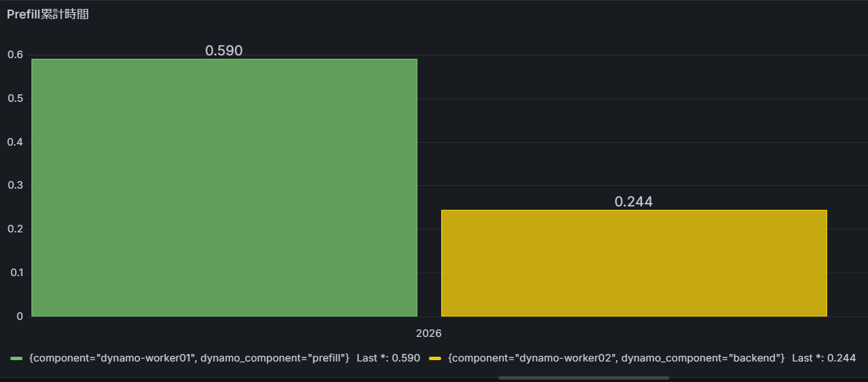Click the 'Last *: 0.590' legend value
868x382 pixels.
point(388,358)
